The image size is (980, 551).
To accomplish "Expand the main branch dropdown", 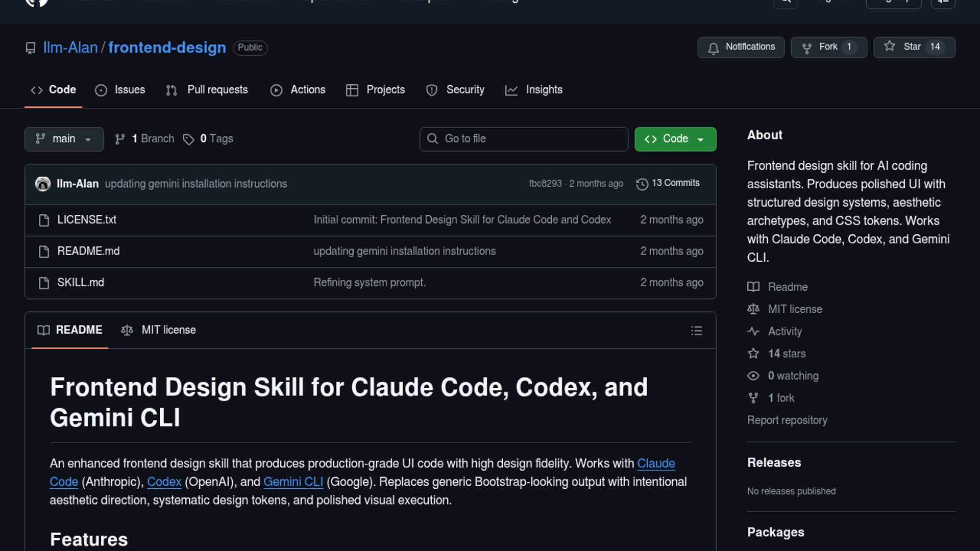I will click(64, 139).
